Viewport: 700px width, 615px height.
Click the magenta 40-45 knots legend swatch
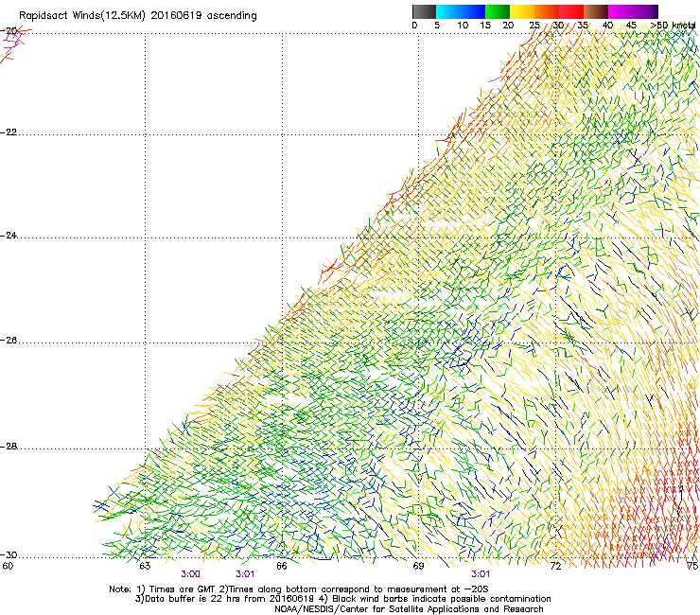point(621,11)
